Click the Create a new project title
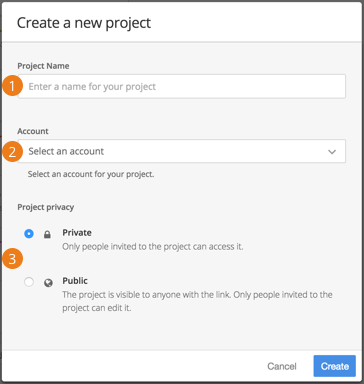This screenshot has width=364, height=384. (x=84, y=23)
